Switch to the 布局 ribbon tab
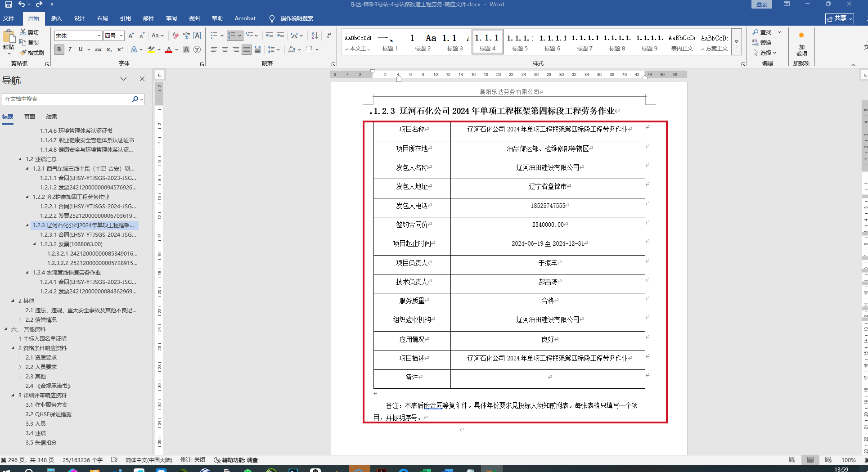This screenshot has height=472, width=868. (102, 18)
